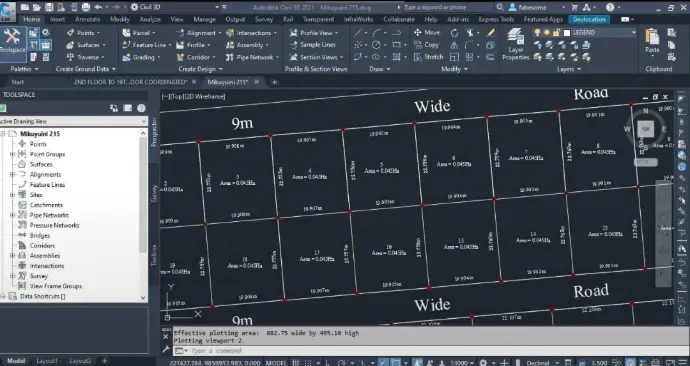Screen dimensions: 690x366
Task: Click the Erase pencil icon in Modify panel
Action: (491, 33)
